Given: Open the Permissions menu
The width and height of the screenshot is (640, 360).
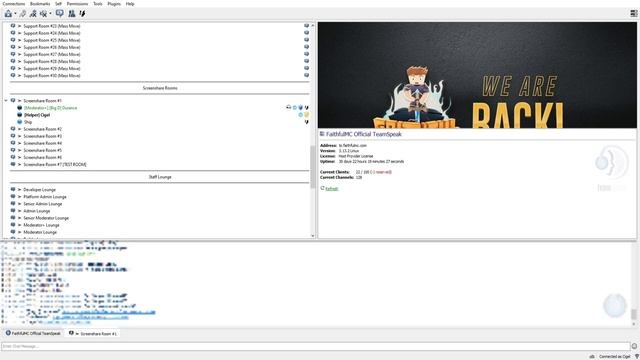Looking at the screenshot, I should click(78, 4).
